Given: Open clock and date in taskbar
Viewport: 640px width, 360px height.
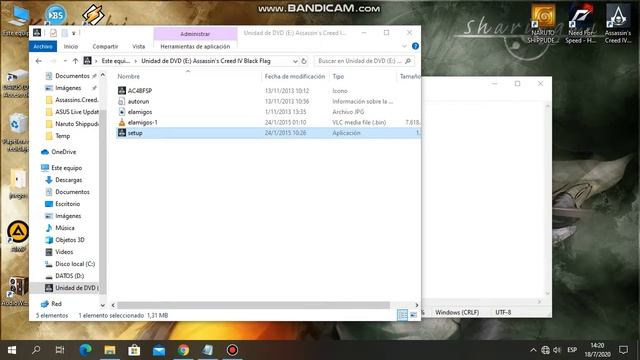Looking at the screenshot, I should (x=597, y=350).
